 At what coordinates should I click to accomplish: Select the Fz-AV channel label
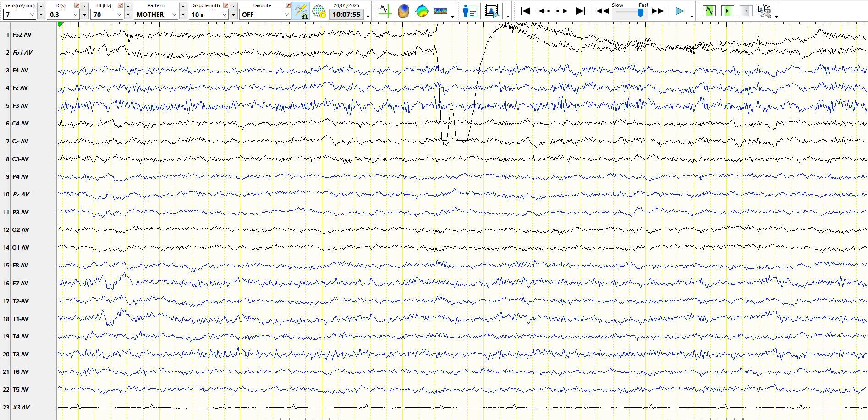[20, 88]
